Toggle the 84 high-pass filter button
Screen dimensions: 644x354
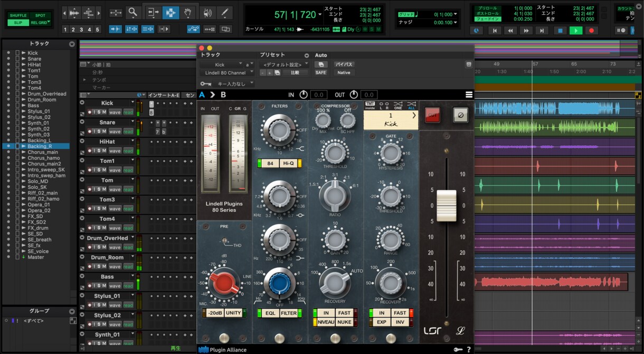pos(270,163)
